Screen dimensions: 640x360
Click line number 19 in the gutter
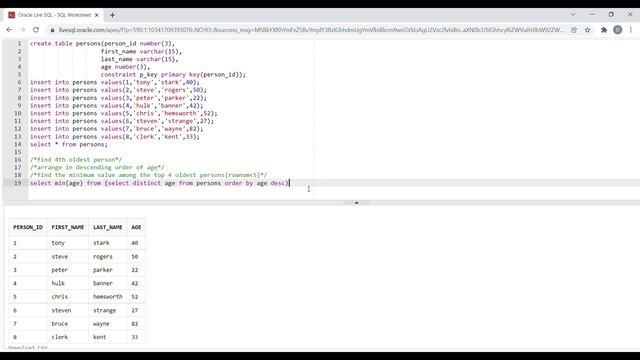[x=17, y=183]
